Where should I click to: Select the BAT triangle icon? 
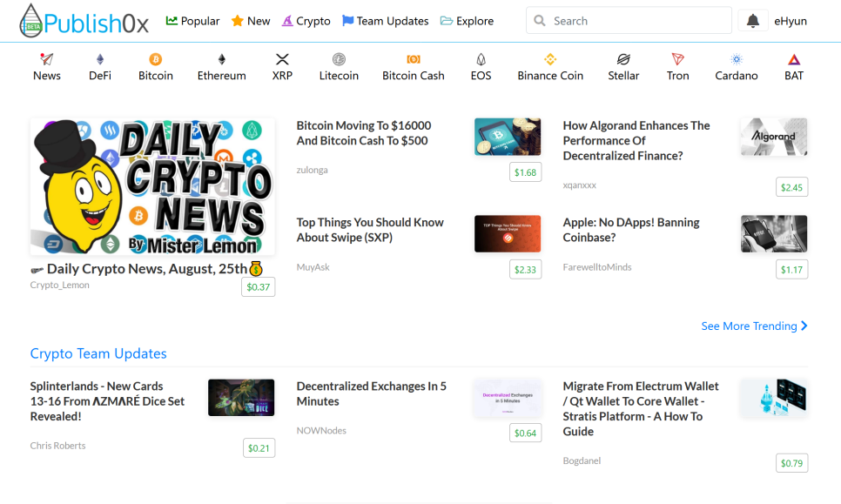coord(794,59)
